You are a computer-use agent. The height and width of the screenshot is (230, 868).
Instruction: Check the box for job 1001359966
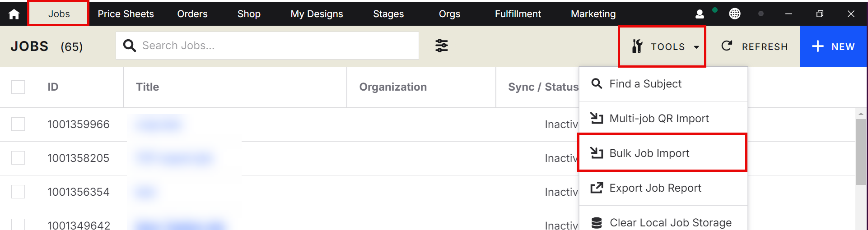click(x=18, y=124)
